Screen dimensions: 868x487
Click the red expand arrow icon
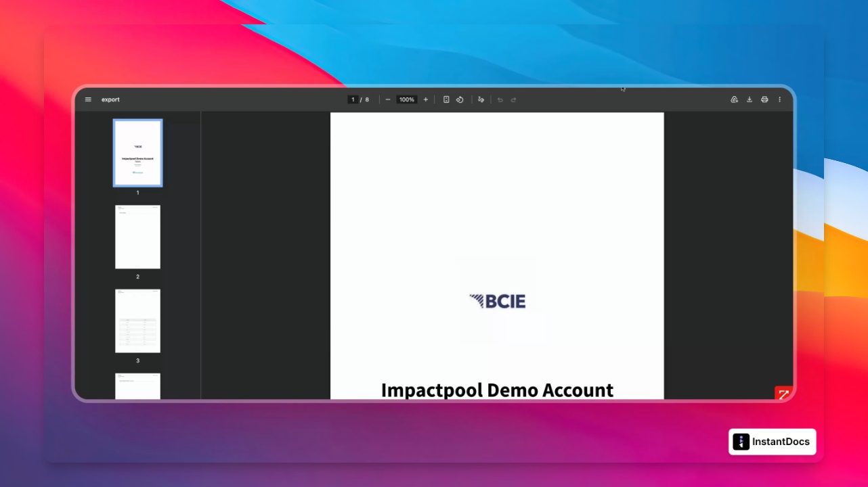[x=783, y=394]
